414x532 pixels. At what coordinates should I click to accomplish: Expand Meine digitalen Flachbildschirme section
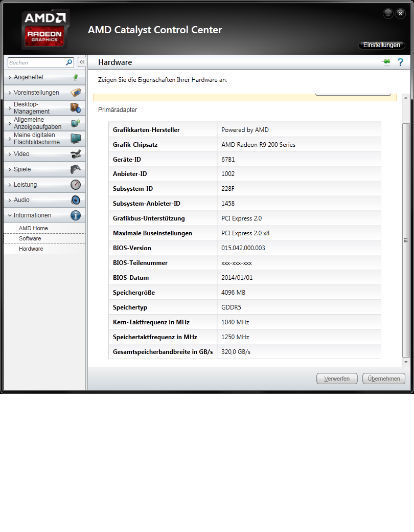pos(44,139)
